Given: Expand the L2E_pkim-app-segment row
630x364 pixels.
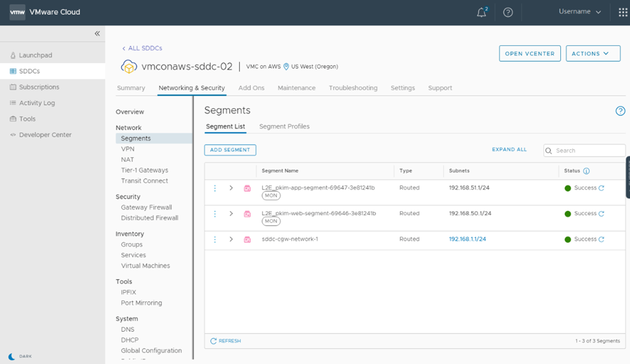Looking at the screenshot, I should 231,188.
